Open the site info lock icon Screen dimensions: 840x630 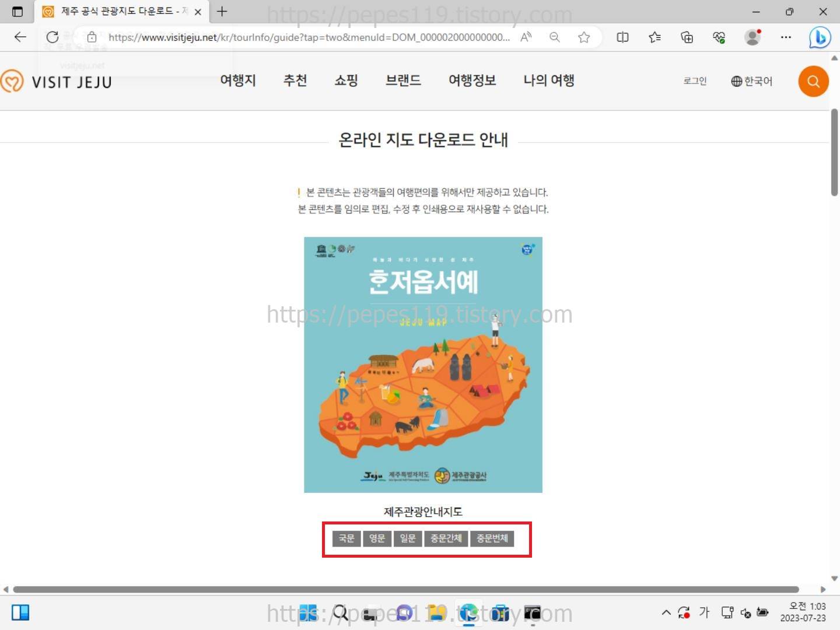[x=92, y=37]
